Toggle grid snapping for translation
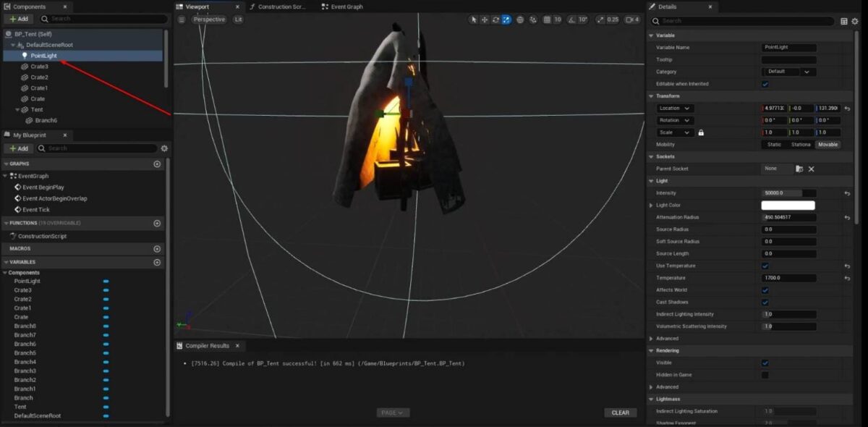The image size is (868, 427). pyautogui.click(x=548, y=20)
